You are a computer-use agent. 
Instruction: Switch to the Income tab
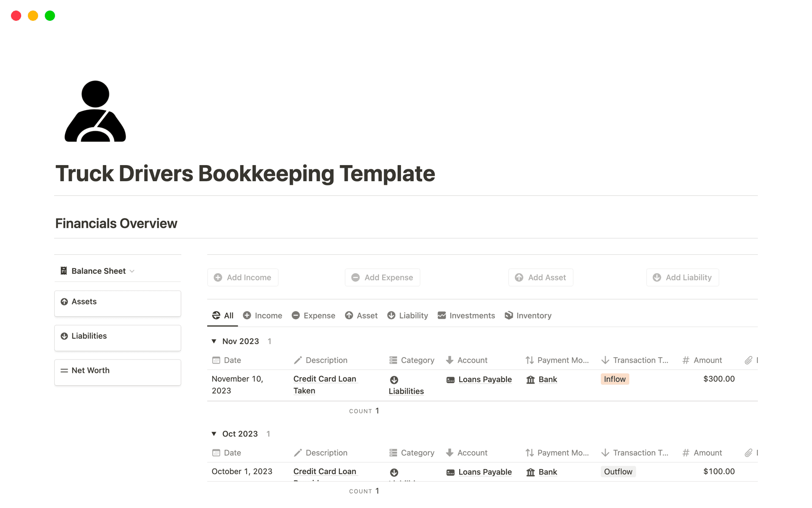click(262, 315)
